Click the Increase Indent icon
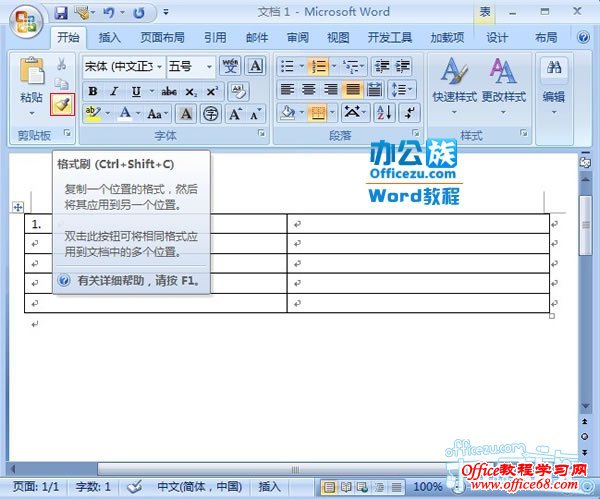This screenshot has width=600, height=499. (402, 66)
